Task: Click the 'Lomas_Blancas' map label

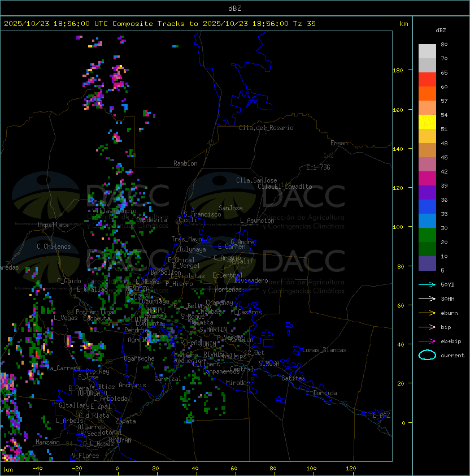Action: pos(324,350)
